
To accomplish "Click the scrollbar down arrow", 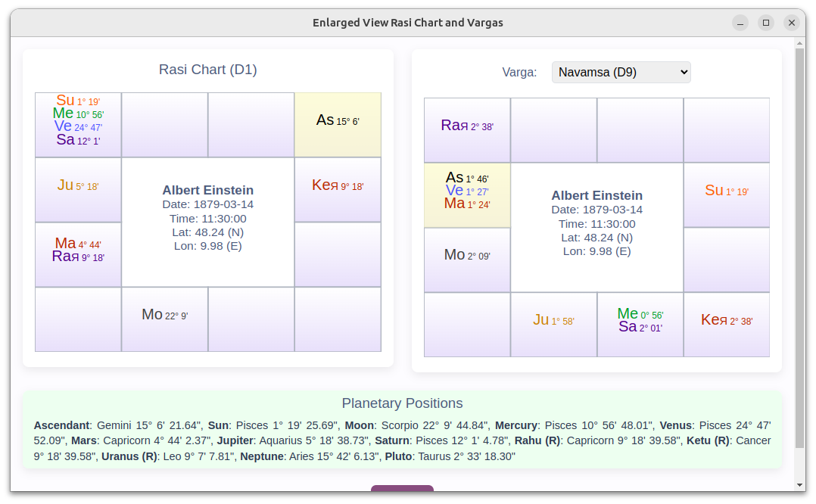I will tap(800, 485).
